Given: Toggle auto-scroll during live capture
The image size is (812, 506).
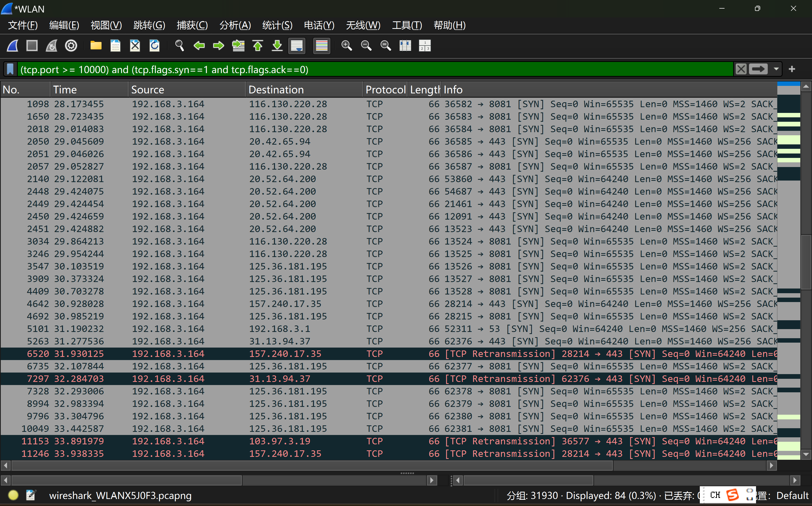Looking at the screenshot, I should click(x=297, y=46).
